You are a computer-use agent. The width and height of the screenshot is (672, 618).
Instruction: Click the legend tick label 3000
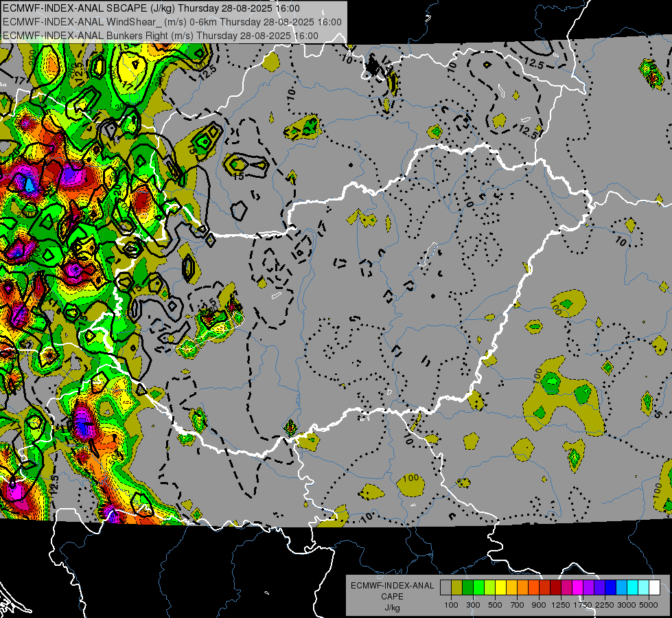[x=627, y=605]
